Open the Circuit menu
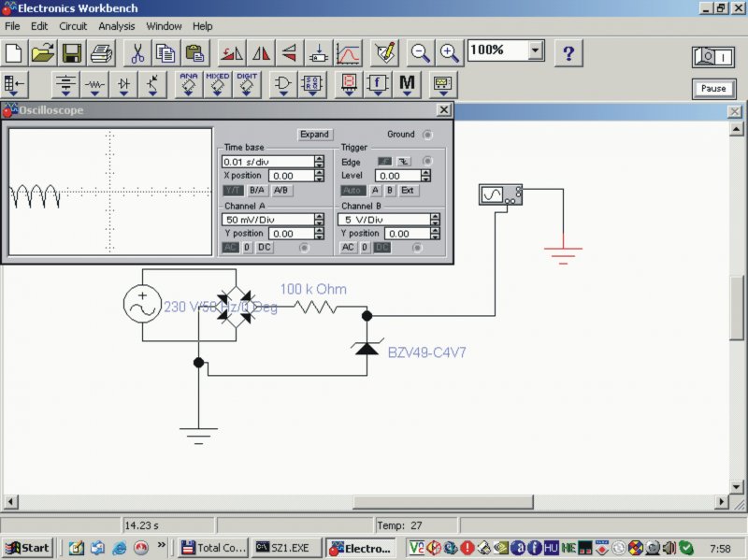748x560 pixels. (x=73, y=26)
